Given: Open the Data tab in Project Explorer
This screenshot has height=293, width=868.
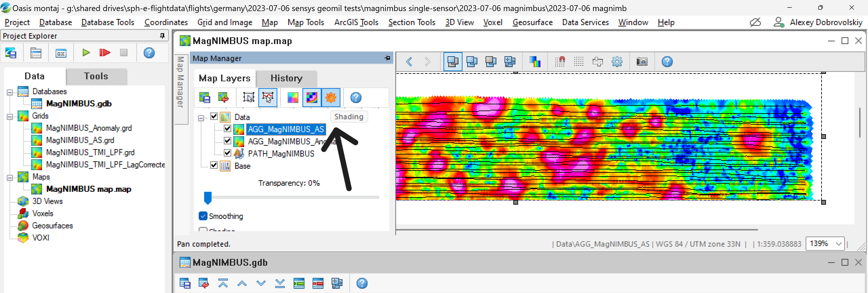Looking at the screenshot, I should tap(34, 76).
